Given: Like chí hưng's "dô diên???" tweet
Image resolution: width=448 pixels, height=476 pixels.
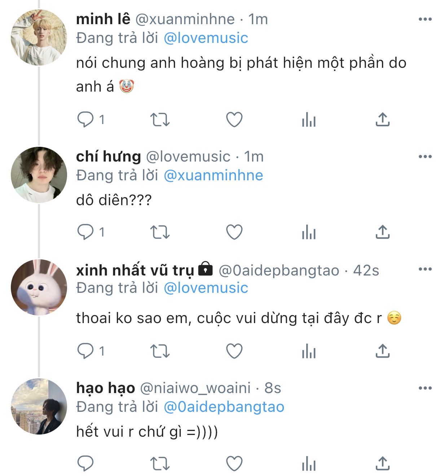Looking at the screenshot, I should pyautogui.click(x=234, y=232).
